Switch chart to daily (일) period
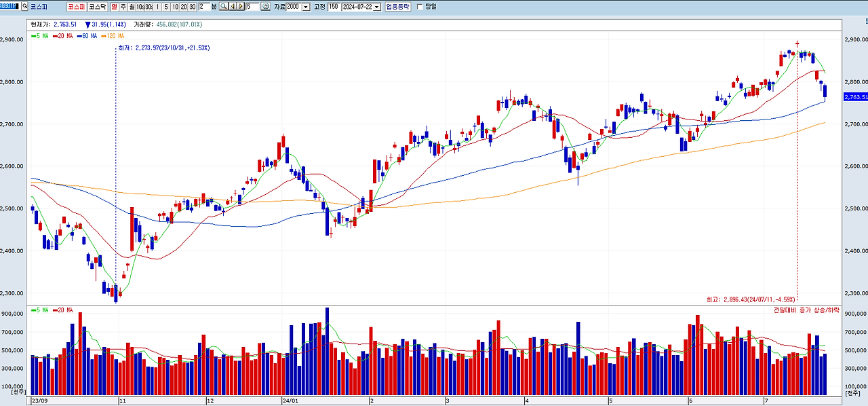 point(114,6)
